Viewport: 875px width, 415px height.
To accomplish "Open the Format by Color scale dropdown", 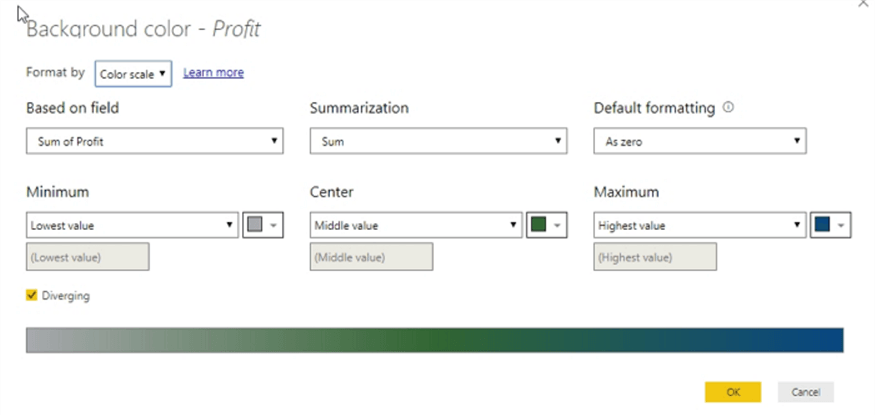I will point(133,74).
